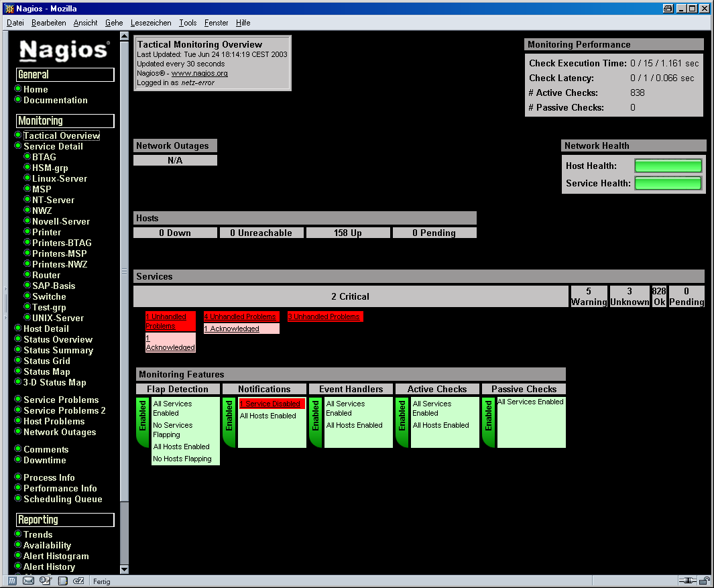Open the Navigator component icon in status bar

tap(12, 581)
